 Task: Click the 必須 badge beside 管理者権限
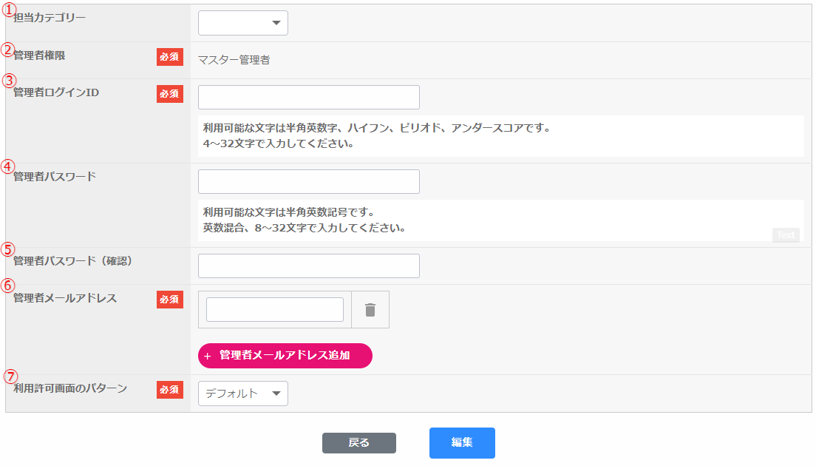click(x=170, y=57)
